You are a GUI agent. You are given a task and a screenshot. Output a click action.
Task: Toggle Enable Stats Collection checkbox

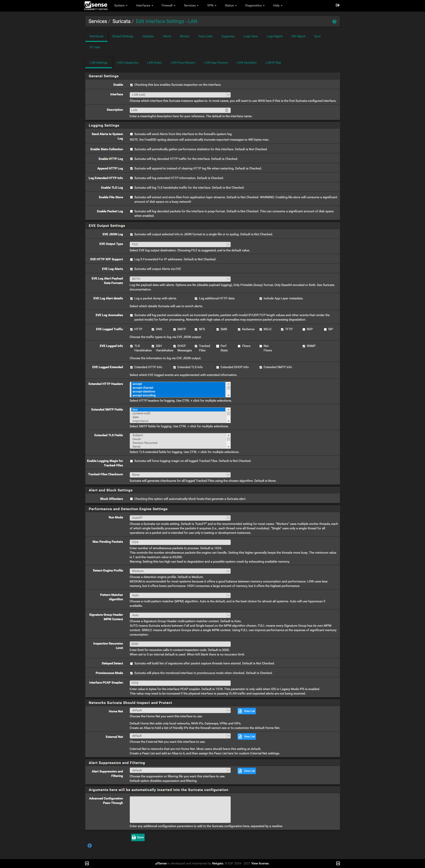pyautogui.click(x=132, y=149)
